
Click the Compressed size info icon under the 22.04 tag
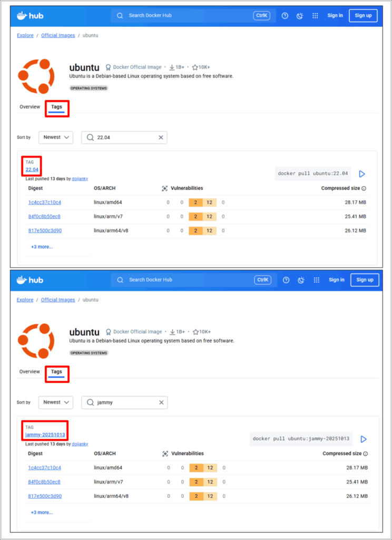point(364,188)
